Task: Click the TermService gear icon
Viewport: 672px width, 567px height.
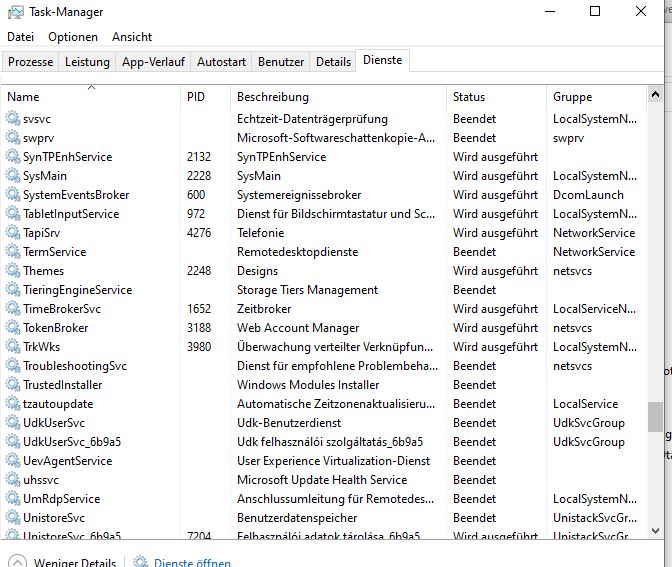Action: pos(13,252)
